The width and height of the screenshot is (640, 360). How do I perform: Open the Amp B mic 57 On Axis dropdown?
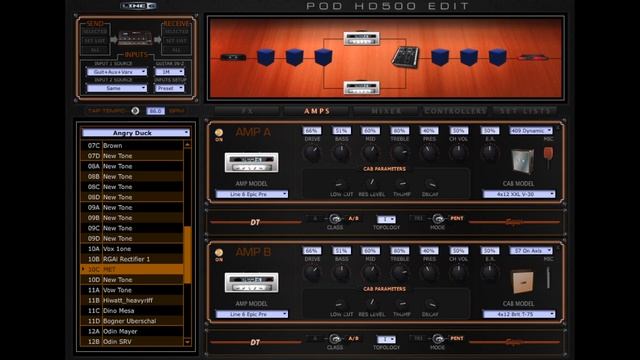[x=531, y=251]
